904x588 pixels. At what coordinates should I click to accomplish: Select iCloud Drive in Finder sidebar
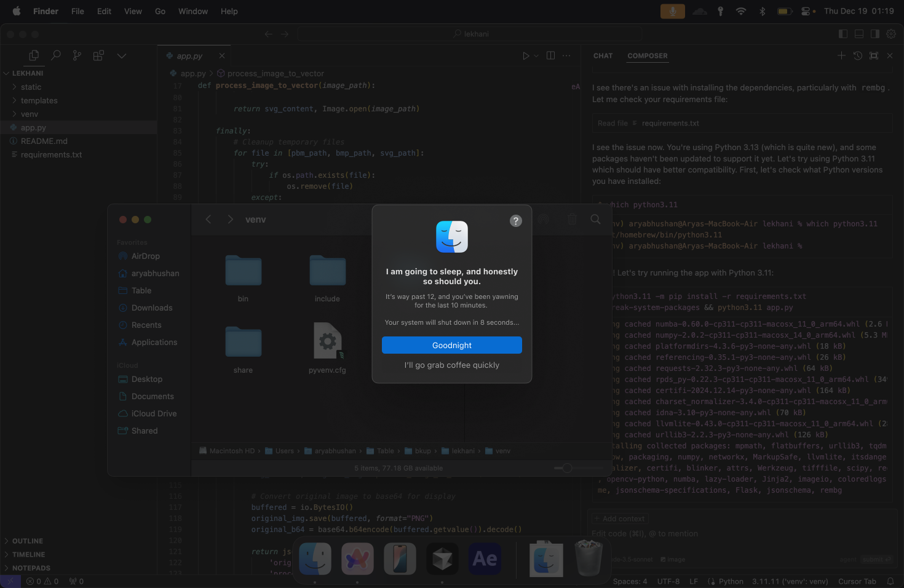[149, 414]
